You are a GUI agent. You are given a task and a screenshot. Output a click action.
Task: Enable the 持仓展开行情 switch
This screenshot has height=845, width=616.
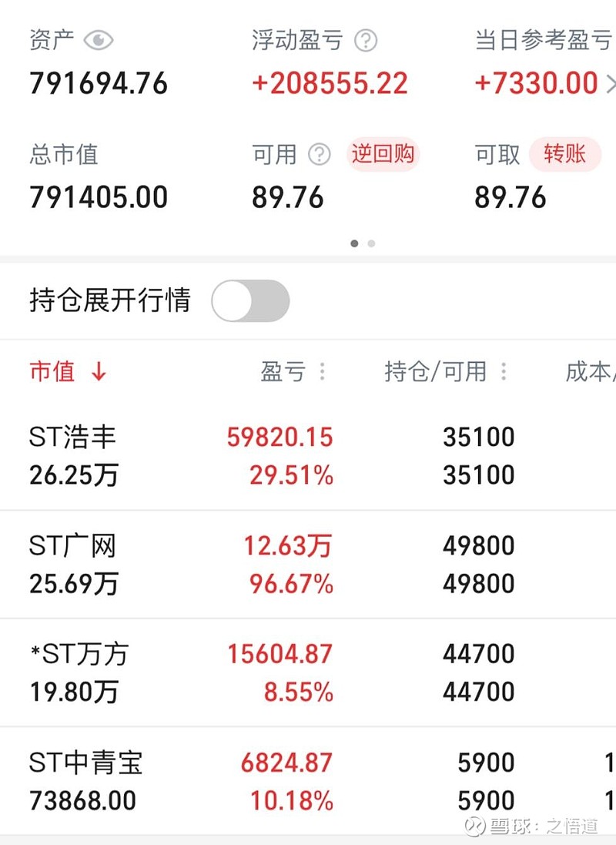(250, 300)
